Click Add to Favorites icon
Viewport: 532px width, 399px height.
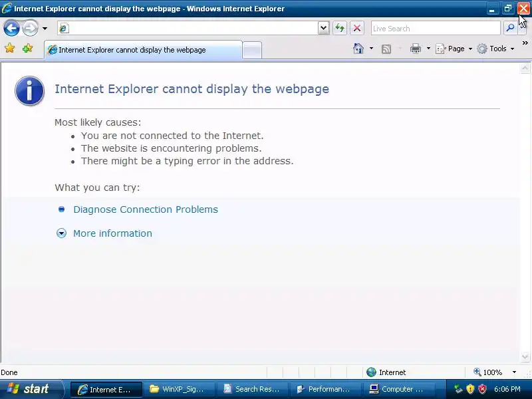coord(27,48)
